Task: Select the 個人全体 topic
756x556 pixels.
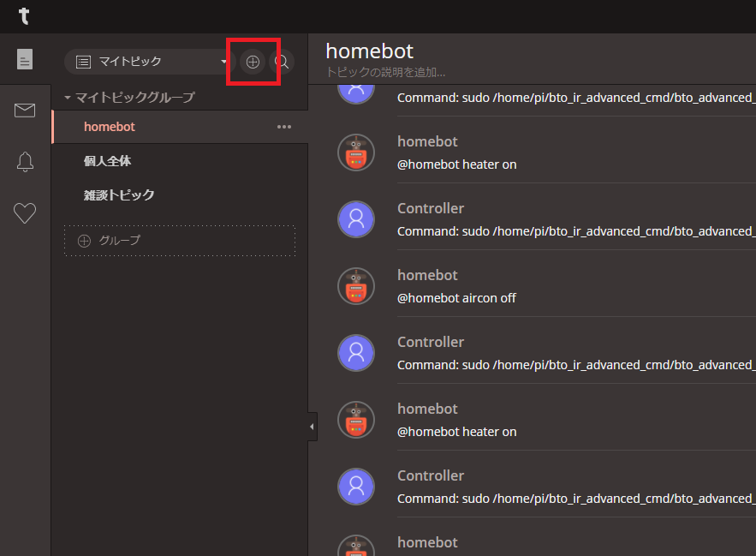Action: click(108, 161)
